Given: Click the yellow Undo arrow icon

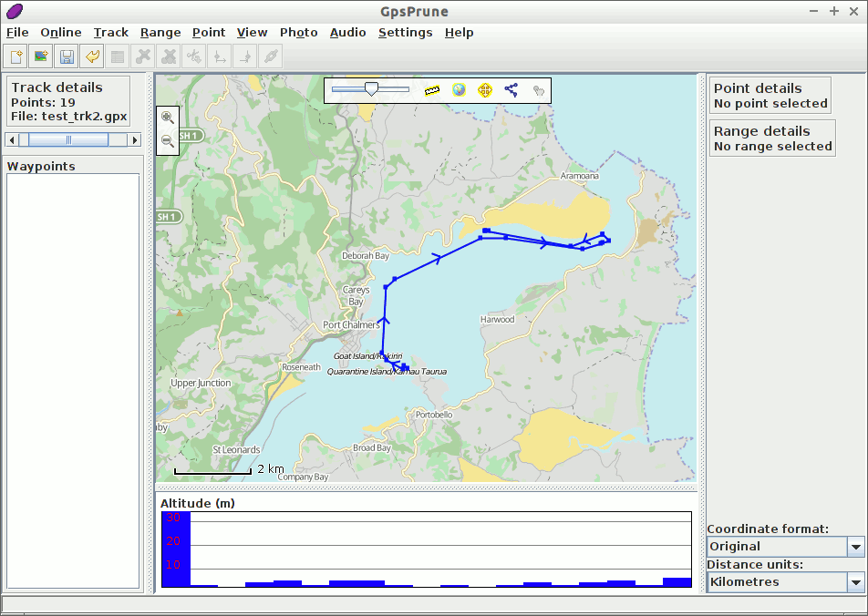Looking at the screenshot, I should pyautogui.click(x=91, y=56).
